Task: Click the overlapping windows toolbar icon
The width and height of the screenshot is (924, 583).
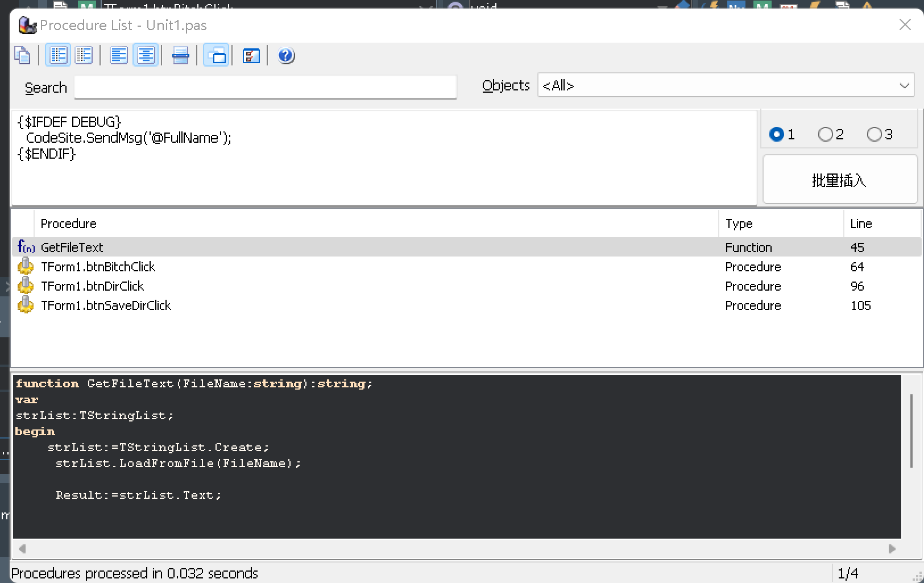Action: [x=217, y=56]
